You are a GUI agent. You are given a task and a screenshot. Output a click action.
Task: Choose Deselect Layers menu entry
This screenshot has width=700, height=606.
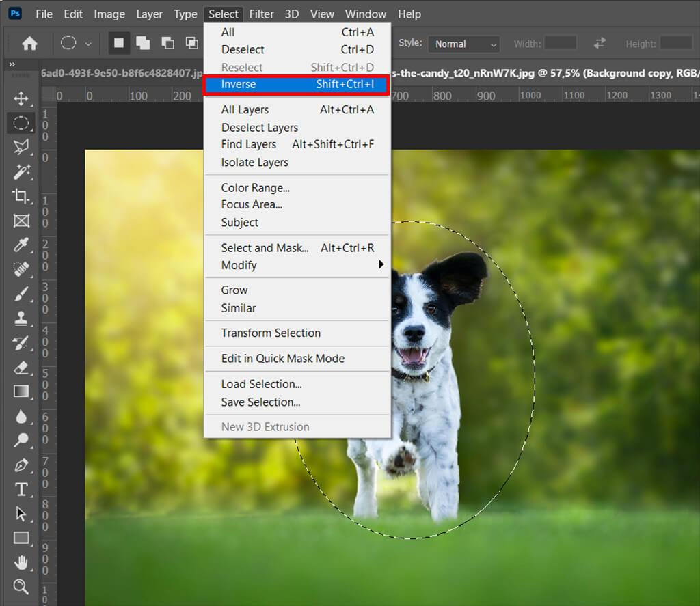tap(297, 128)
